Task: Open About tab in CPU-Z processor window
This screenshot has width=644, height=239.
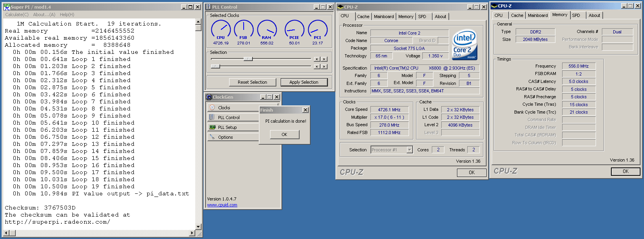Action: [x=440, y=17]
